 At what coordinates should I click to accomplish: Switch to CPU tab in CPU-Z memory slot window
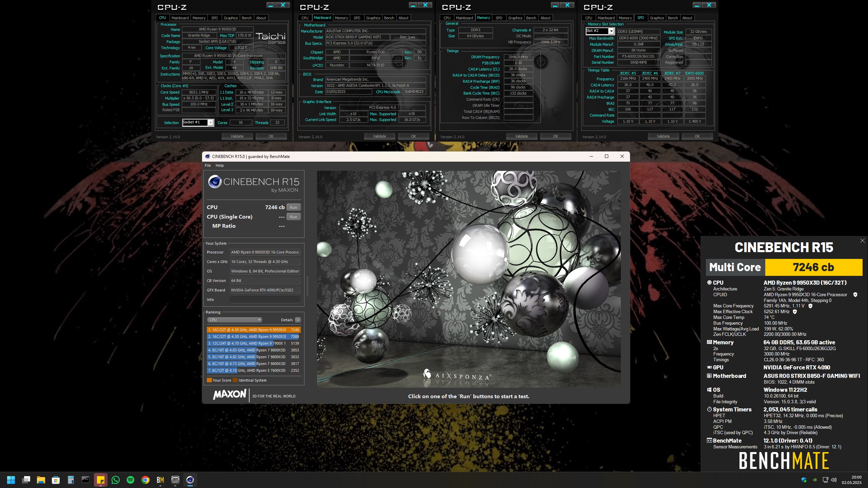click(x=589, y=18)
